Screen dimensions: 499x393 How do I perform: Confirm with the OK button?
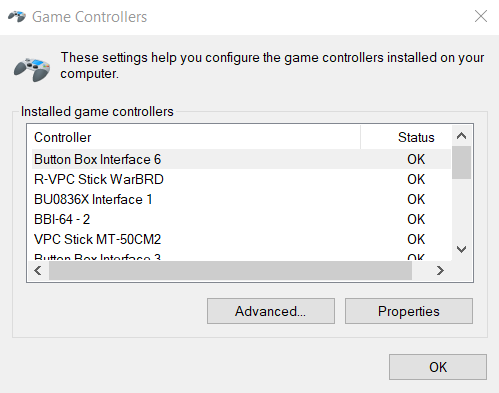438,367
